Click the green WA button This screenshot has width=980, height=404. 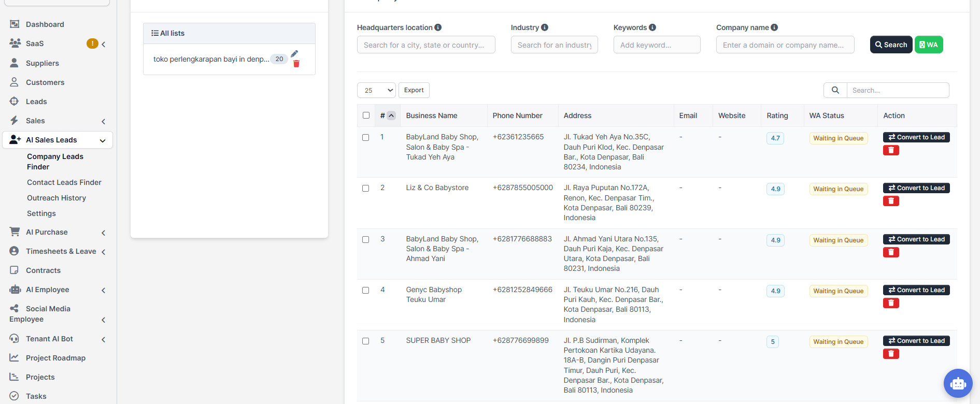[x=929, y=45]
